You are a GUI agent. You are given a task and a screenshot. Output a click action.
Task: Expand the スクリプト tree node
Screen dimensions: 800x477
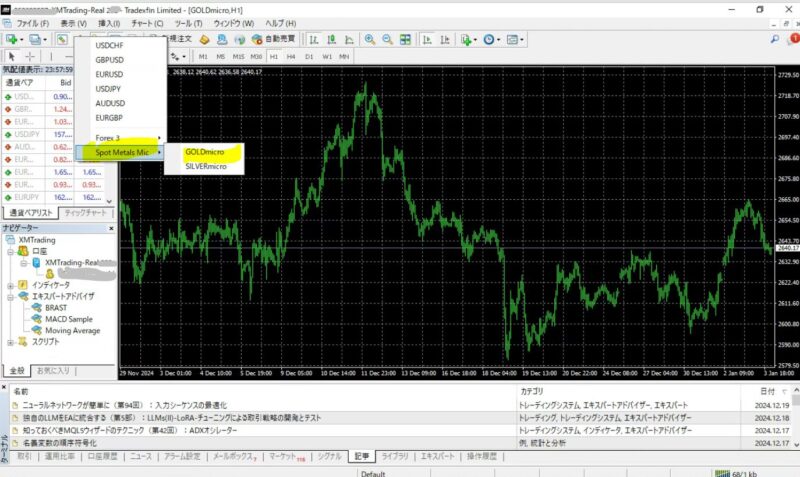click(10, 342)
